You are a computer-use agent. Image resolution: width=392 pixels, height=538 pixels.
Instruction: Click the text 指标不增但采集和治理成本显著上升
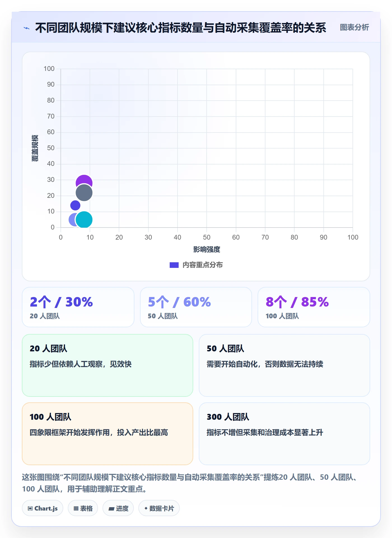265,432
